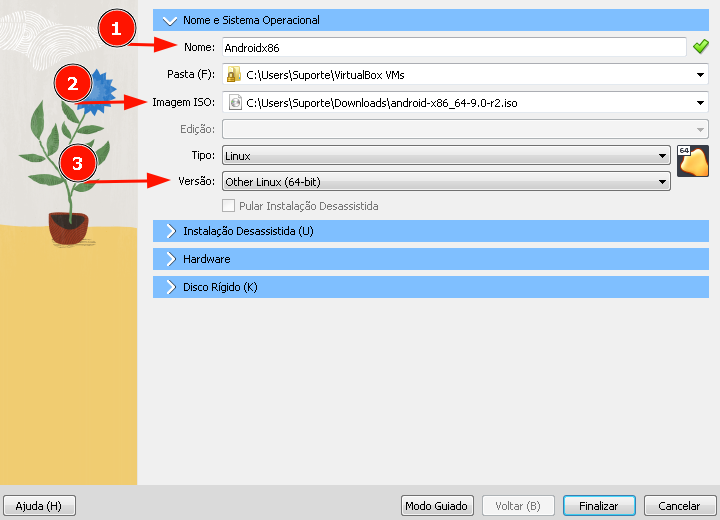
Task: Switch to Modo Guiado
Action: (x=437, y=506)
